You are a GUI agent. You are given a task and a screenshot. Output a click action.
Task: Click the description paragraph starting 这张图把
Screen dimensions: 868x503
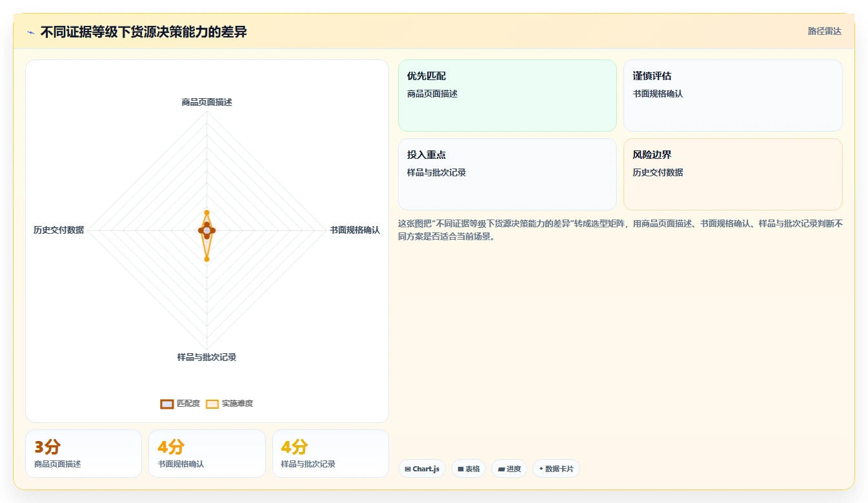tap(620, 230)
